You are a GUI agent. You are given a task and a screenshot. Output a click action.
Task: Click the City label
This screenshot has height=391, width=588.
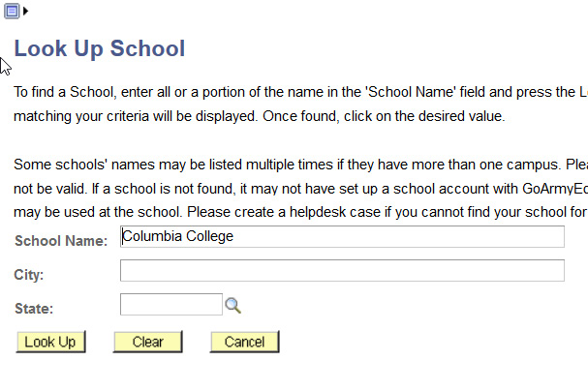[29, 275]
